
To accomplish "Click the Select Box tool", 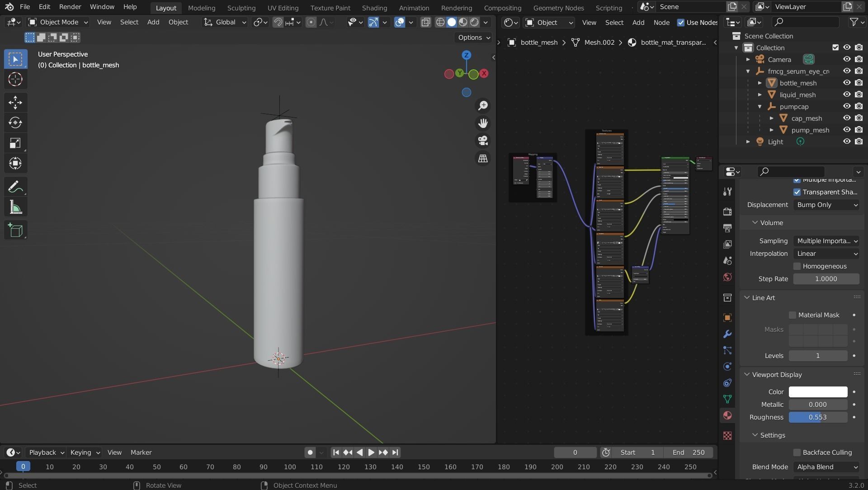I will [15, 59].
